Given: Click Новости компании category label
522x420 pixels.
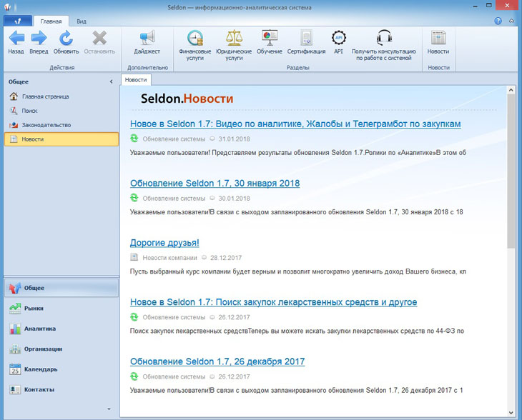Looking at the screenshot, I should [x=169, y=258].
